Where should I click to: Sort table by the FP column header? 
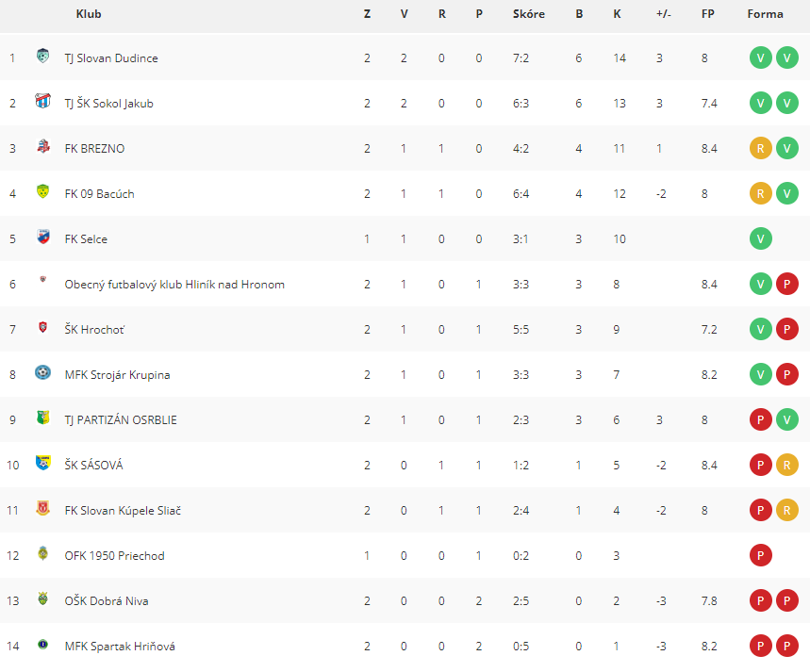point(708,14)
